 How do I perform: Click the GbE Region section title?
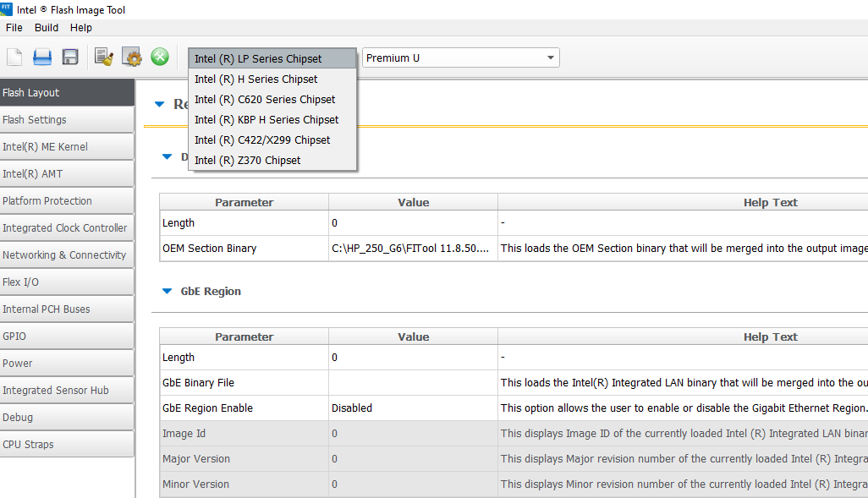click(x=211, y=292)
